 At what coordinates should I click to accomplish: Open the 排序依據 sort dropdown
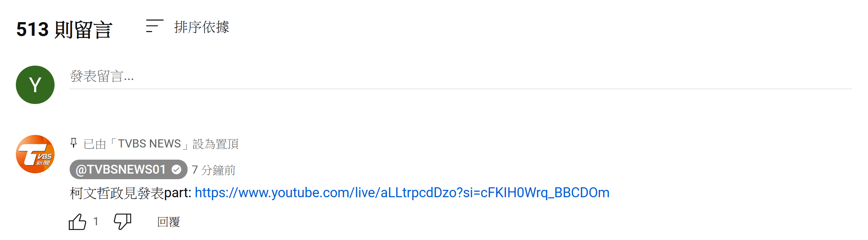point(201,27)
